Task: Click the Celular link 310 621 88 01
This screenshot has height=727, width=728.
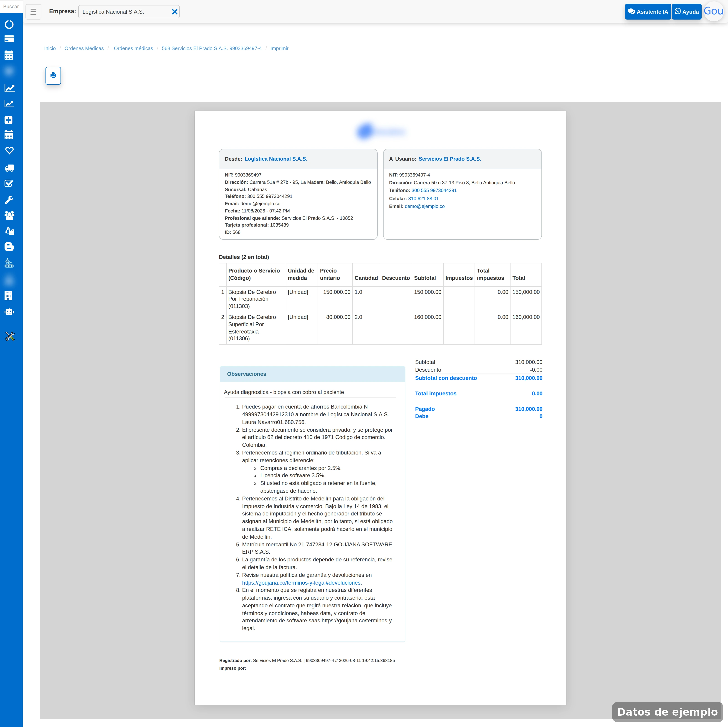Action: [x=424, y=199]
